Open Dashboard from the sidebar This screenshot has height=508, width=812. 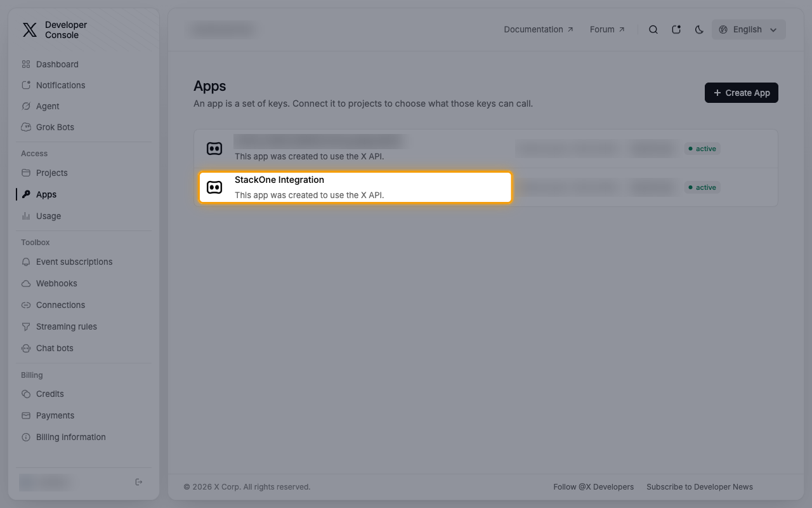pos(57,64)
